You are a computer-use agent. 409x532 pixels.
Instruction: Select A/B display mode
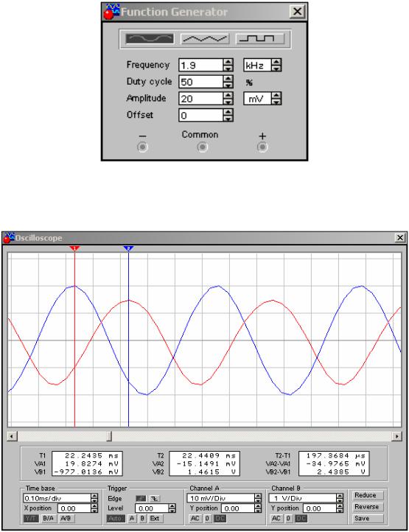[x=66, y=519]
